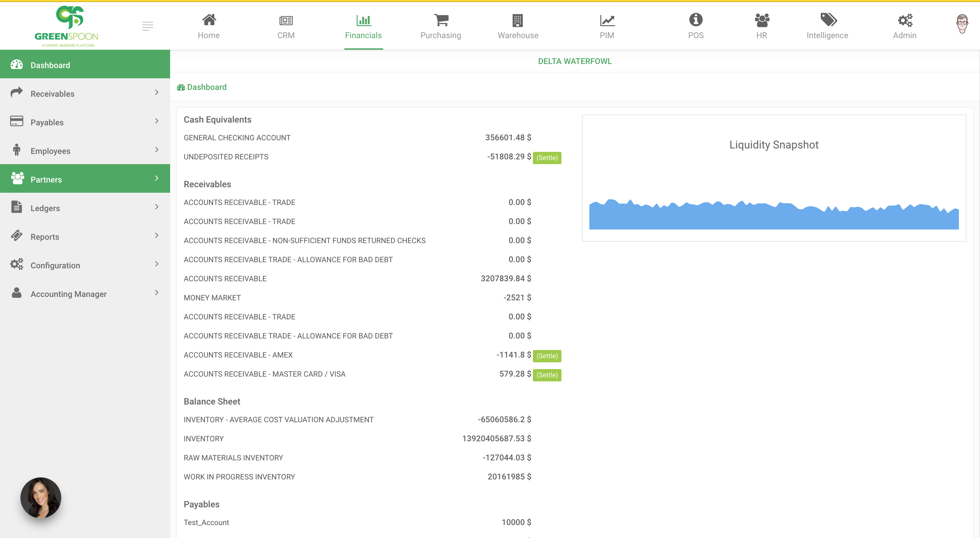This screenshot has width=980, height=538.
Task: Open the hamburger menu next to the logo
Action: coord(148,26)
